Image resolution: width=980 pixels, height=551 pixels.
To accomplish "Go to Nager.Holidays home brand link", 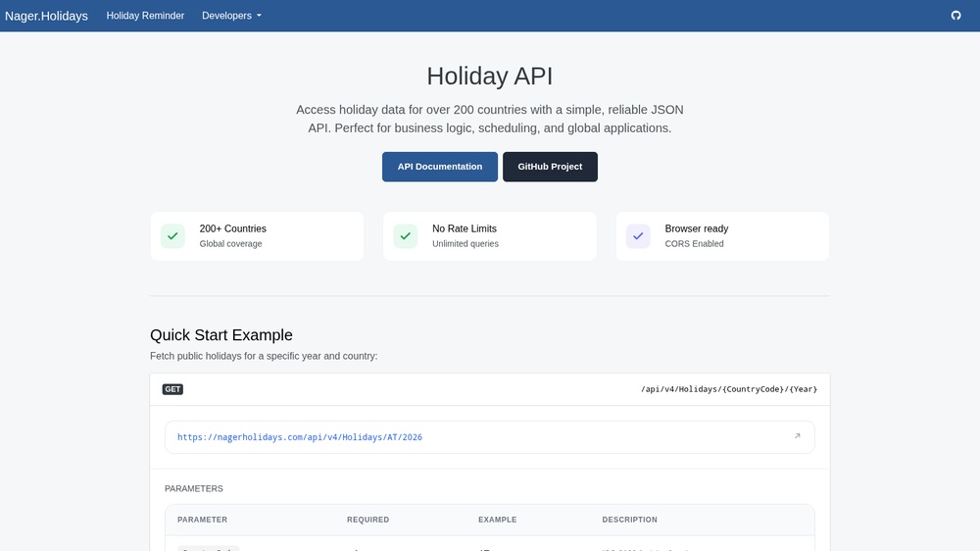I will (x=46, y=16).
